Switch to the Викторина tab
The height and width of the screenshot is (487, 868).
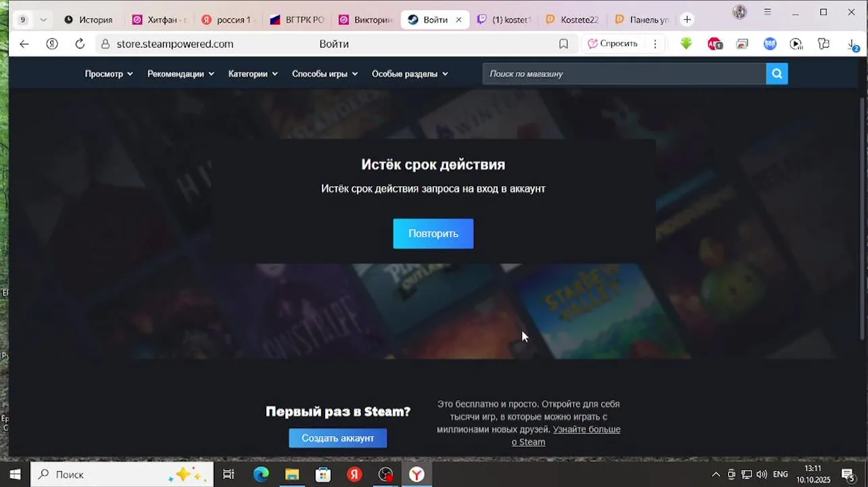[x=366, y=20]
